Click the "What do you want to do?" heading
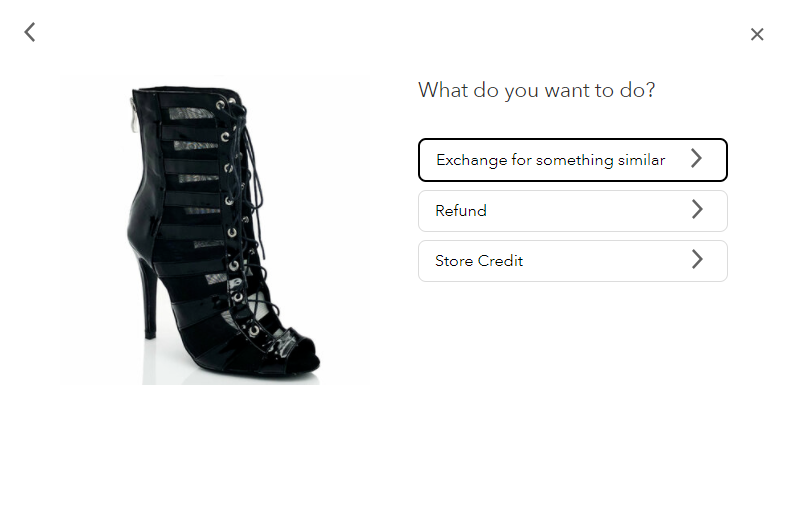The image size is (789, 520). click(x=536, y=91)
